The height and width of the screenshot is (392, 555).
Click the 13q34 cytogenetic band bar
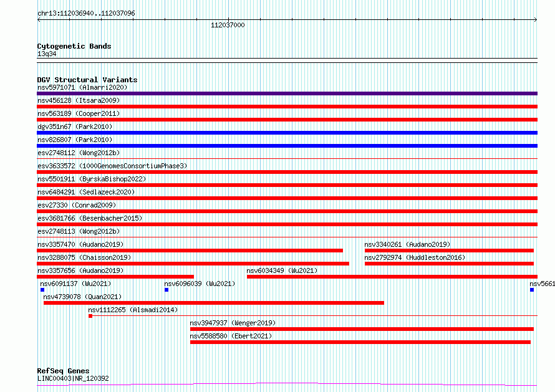click(x=287, y=60)
